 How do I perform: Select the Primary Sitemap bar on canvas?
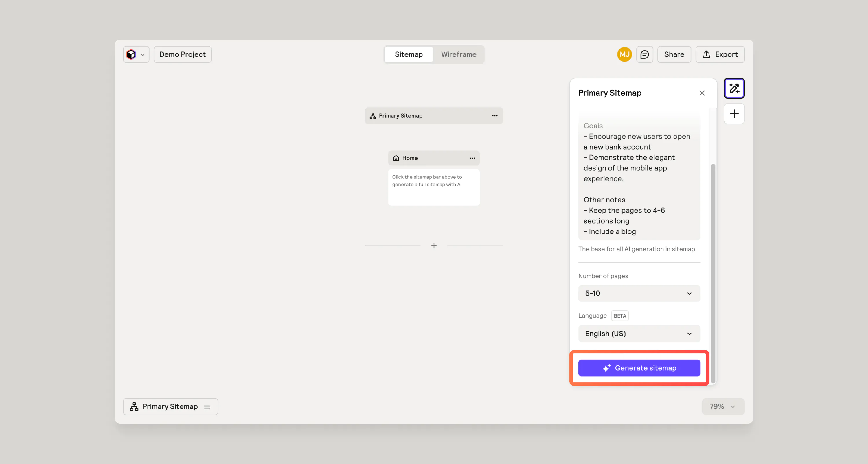[434, 116]
